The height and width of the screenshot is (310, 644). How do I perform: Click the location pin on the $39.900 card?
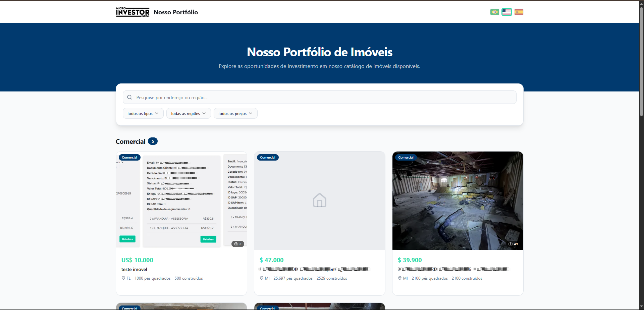(399, 278)
